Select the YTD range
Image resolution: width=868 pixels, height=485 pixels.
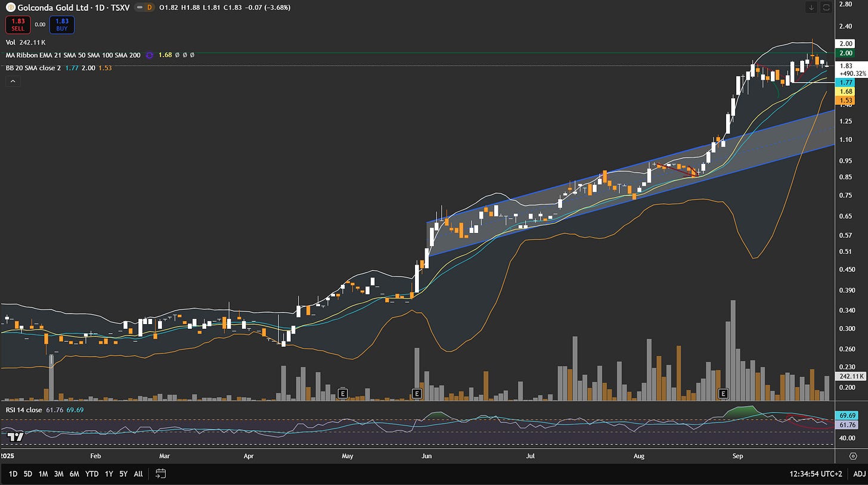92,474
